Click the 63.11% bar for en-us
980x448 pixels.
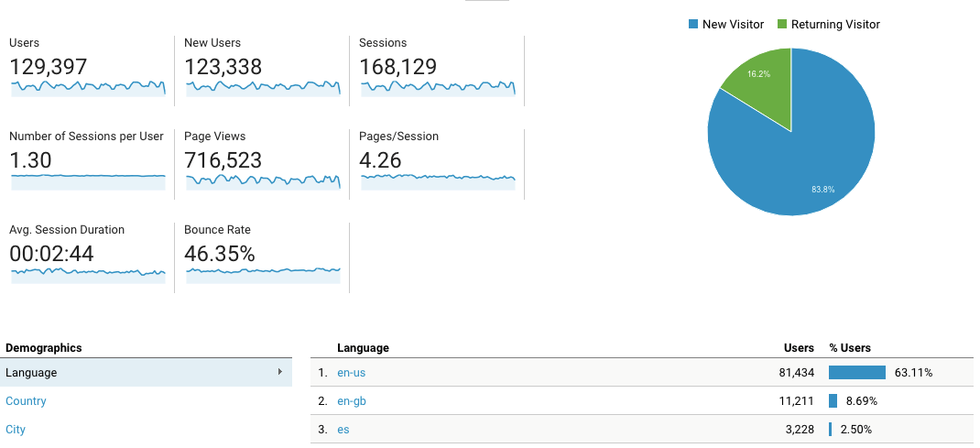click(x=857, y=372)
